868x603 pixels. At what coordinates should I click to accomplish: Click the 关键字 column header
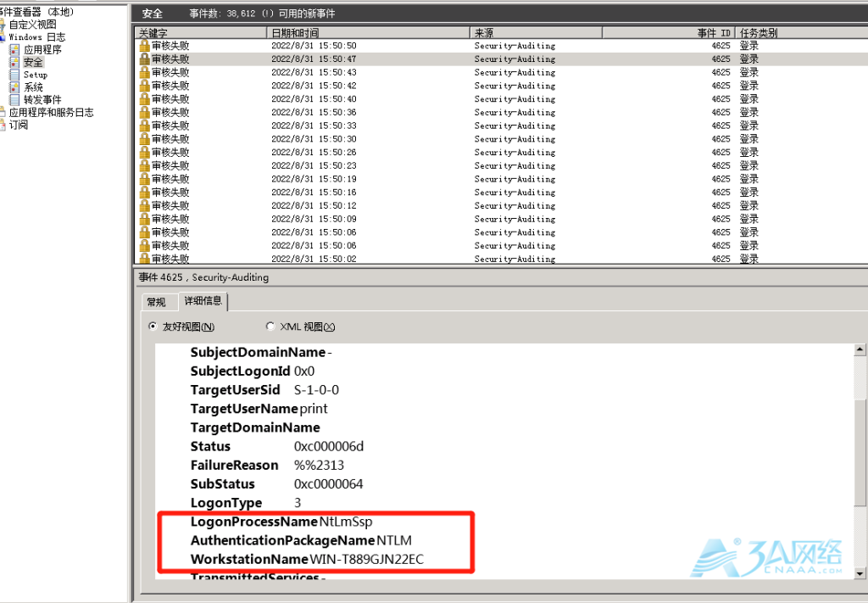[200, 33]
